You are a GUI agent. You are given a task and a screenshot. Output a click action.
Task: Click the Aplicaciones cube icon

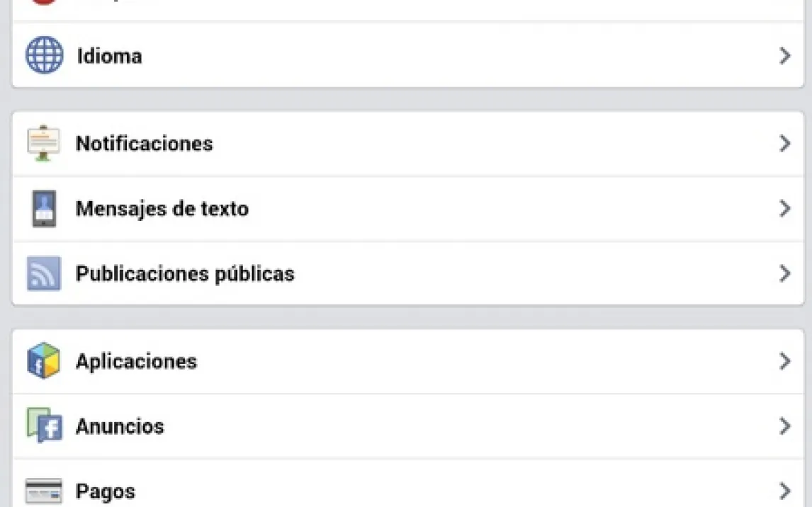[x=44, y=361]
